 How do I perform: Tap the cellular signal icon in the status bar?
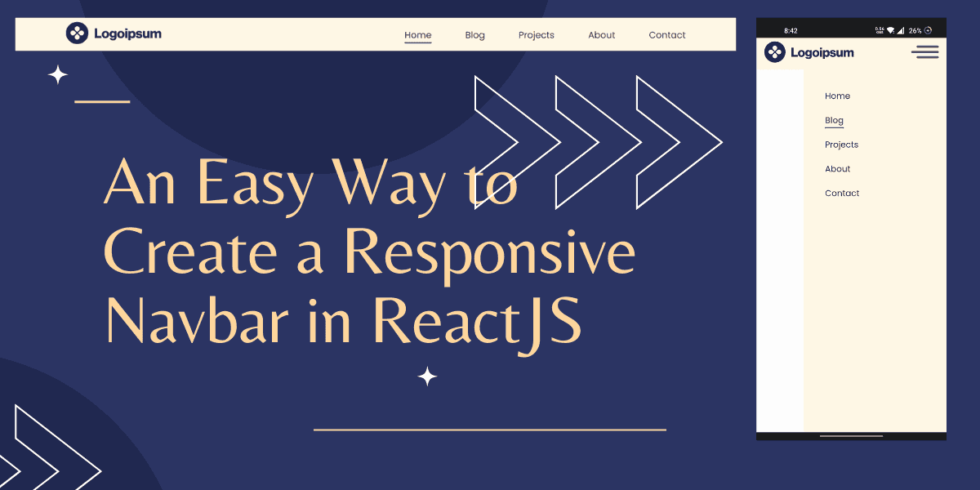pos(900,30)
